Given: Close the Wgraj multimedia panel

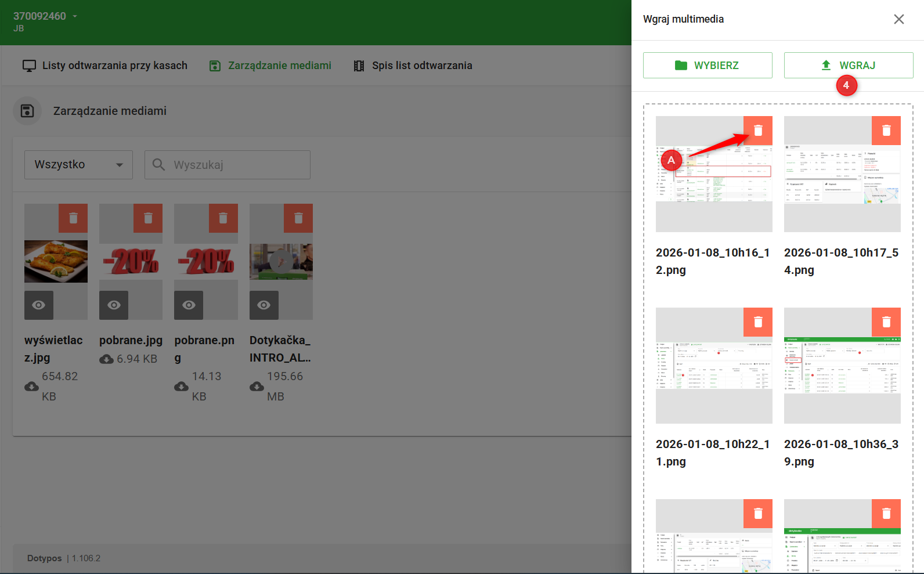Looking at the screenshot, I should coord(898,19).
